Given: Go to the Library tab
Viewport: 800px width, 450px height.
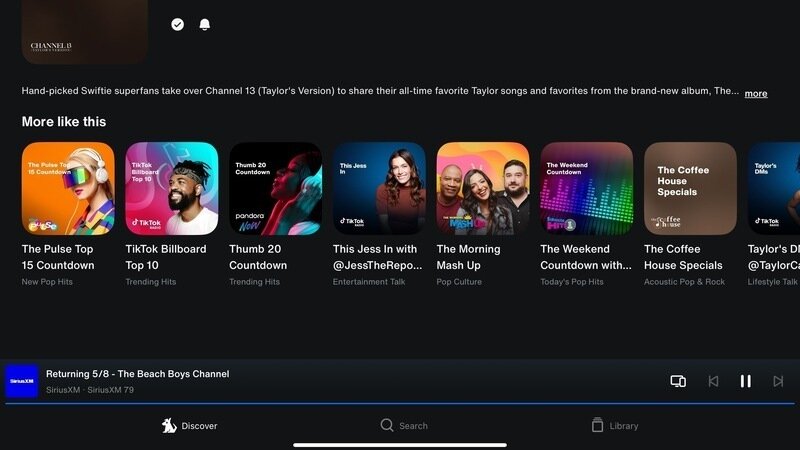Looking at the screenshot, I should pyautogui.click(x=614, y=426).
